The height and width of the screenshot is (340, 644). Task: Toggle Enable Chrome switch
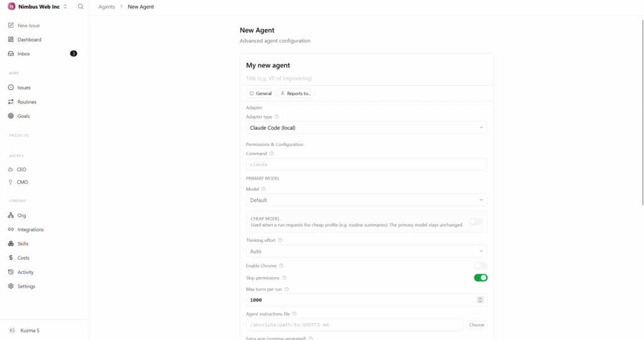click(480, 266)
